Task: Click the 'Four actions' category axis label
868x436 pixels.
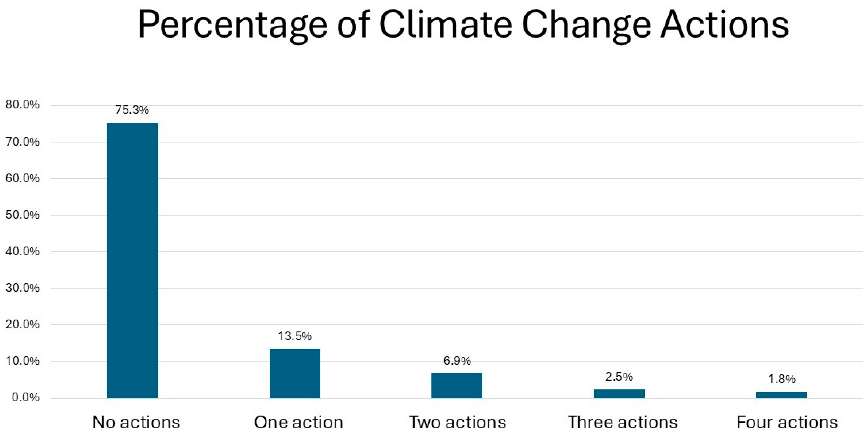Action: (787, 422)
